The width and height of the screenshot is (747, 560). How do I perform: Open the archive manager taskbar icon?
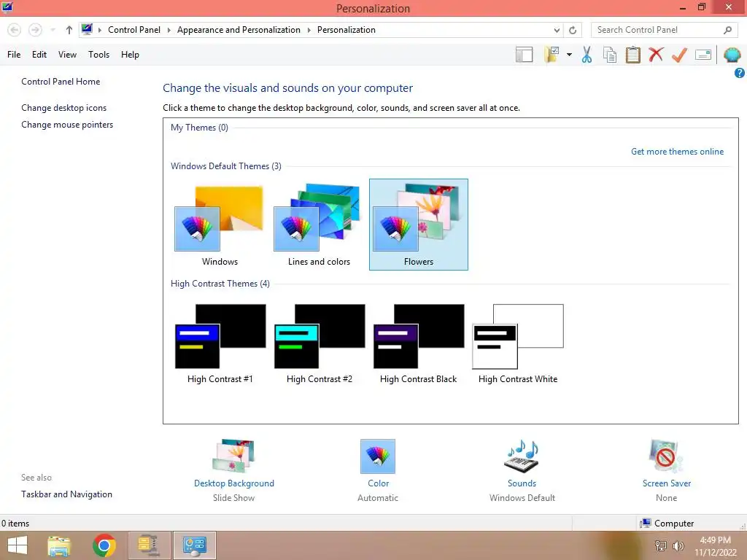coord(149,545)
